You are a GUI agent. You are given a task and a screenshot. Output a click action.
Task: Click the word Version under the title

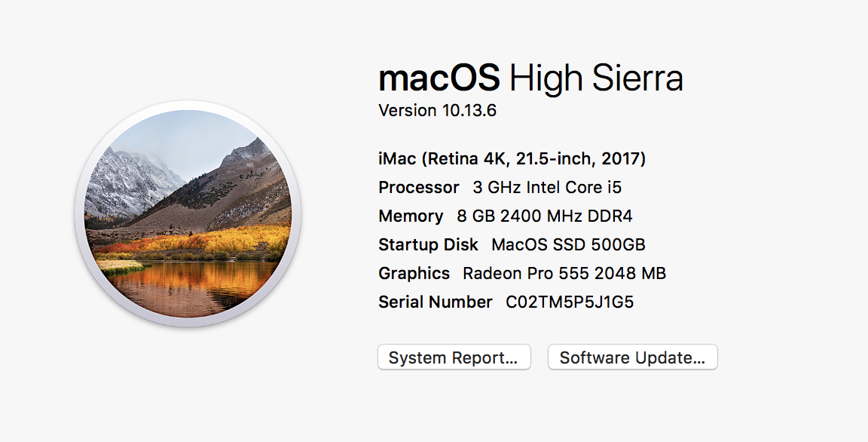(407, 111)
